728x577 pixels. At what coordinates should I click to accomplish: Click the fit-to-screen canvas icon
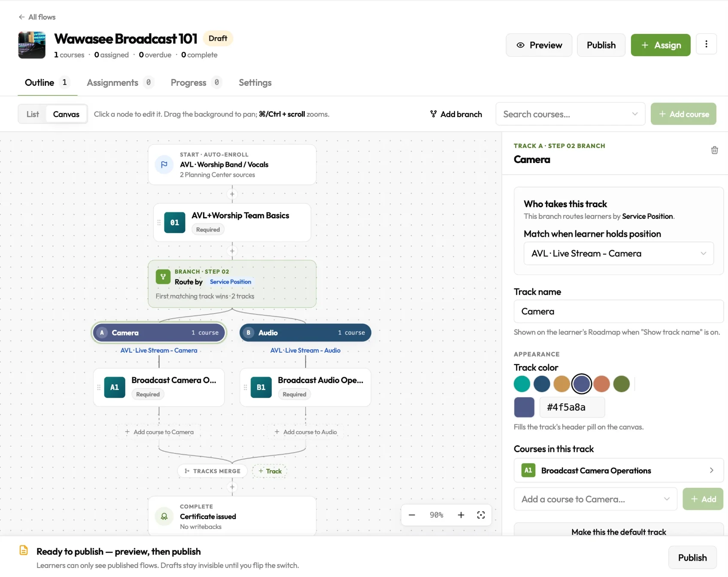481,515
